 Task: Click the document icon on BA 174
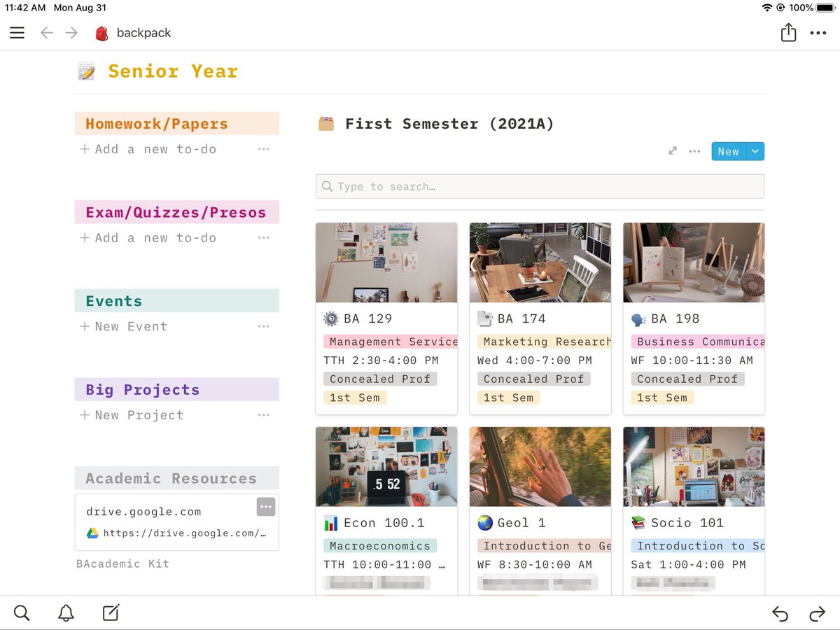click(x=484, y=319)
